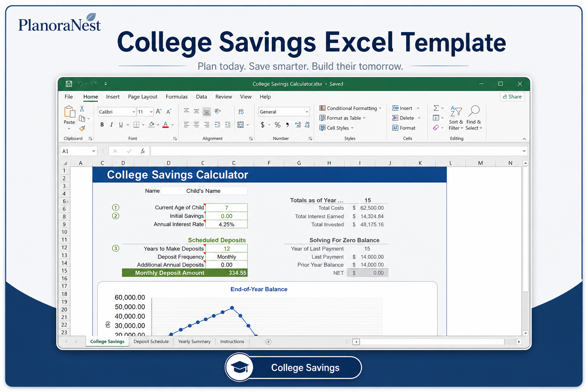The height and width of the screenshot is (392, 588).
Task: Click the Save icon in title bar
Action: point(69,84)
